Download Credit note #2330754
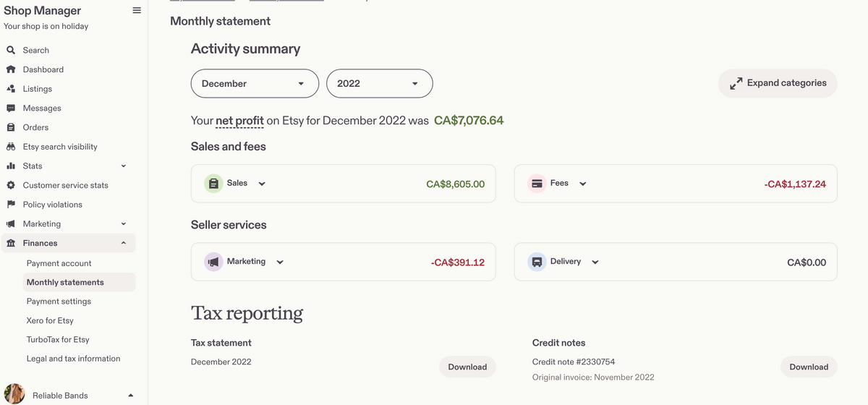The image size is (868, 405). [809, 367]
